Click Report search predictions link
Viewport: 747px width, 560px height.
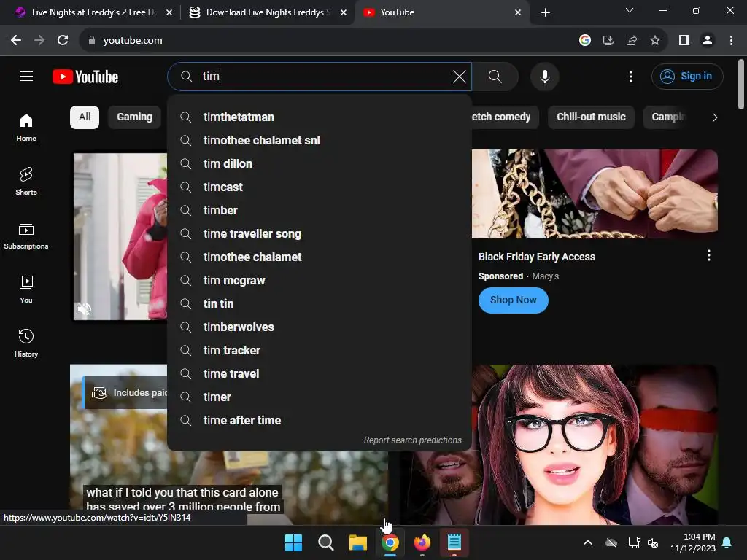(413, 440)
